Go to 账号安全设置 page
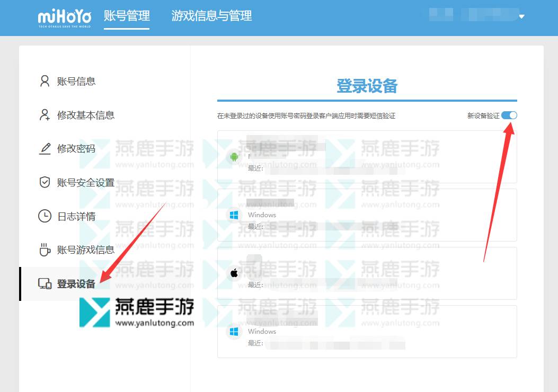The image size is (558, 392). click(86, 183)
